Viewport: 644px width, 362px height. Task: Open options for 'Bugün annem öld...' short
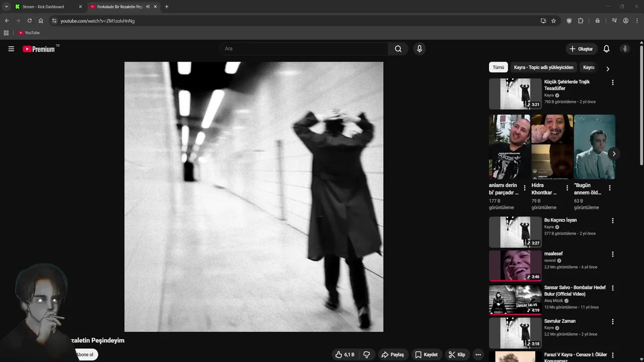click(609, 188)
